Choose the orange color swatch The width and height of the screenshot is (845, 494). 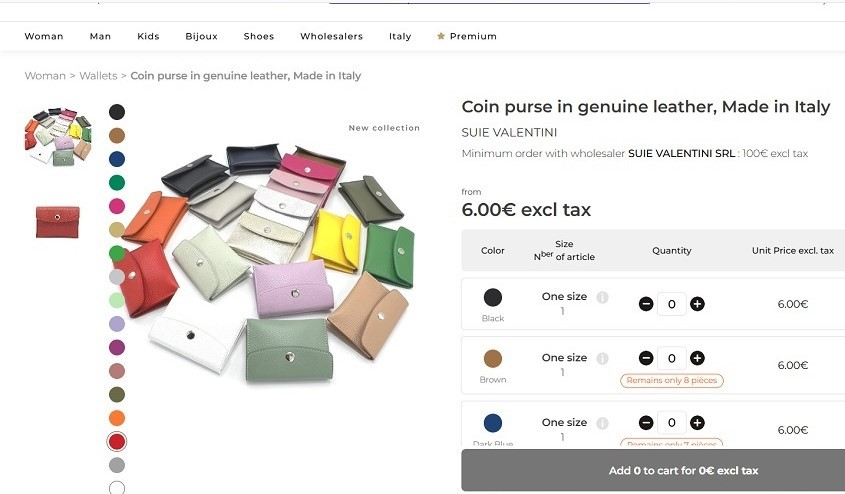click(117, 418)
